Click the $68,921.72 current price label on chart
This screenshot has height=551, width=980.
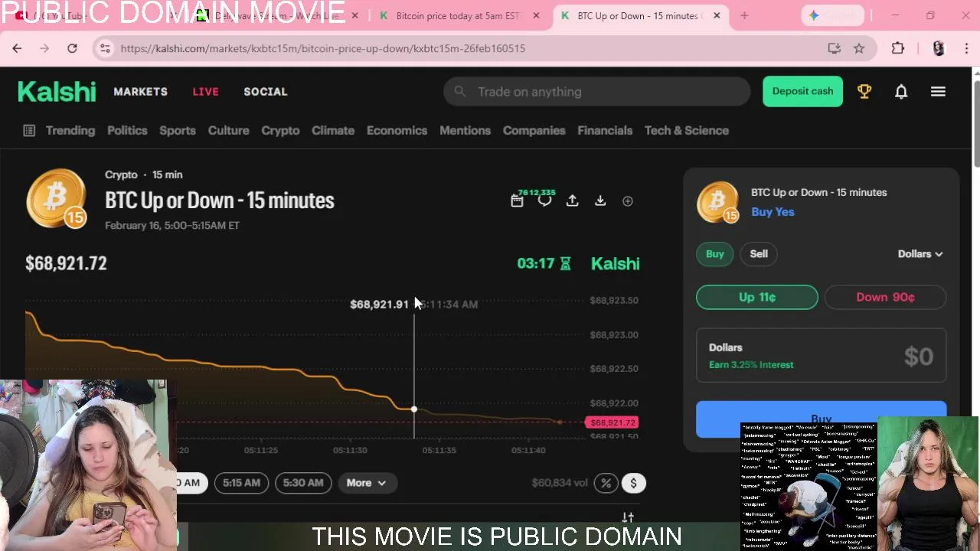612,422
